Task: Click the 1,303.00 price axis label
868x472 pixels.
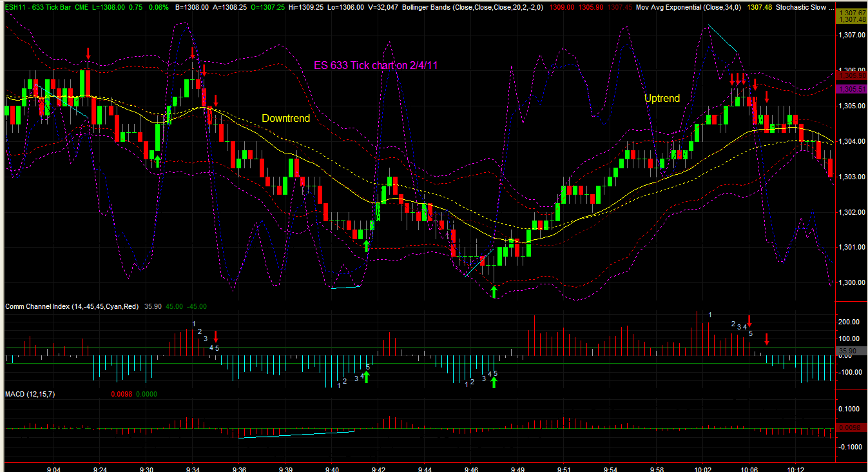Action: pos(851,177)
